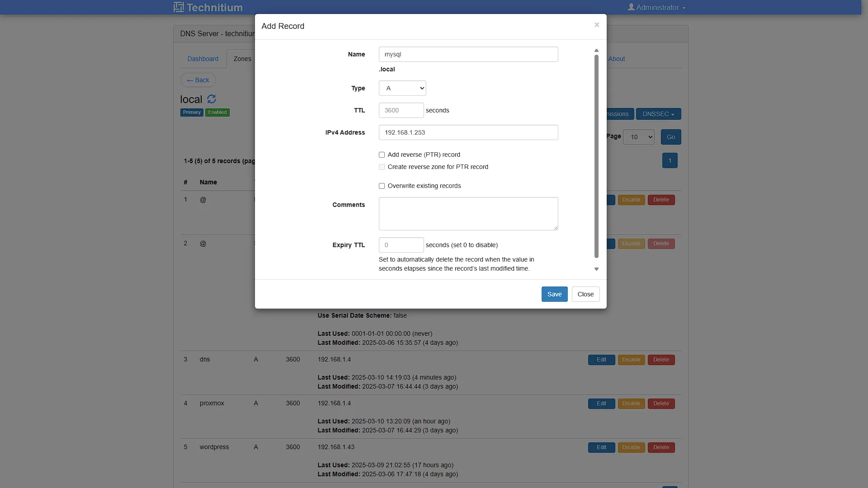Enable Add reverse (PTR) record checkbox
The height and width of the screenshot is (488, 868).
[382, 155]
